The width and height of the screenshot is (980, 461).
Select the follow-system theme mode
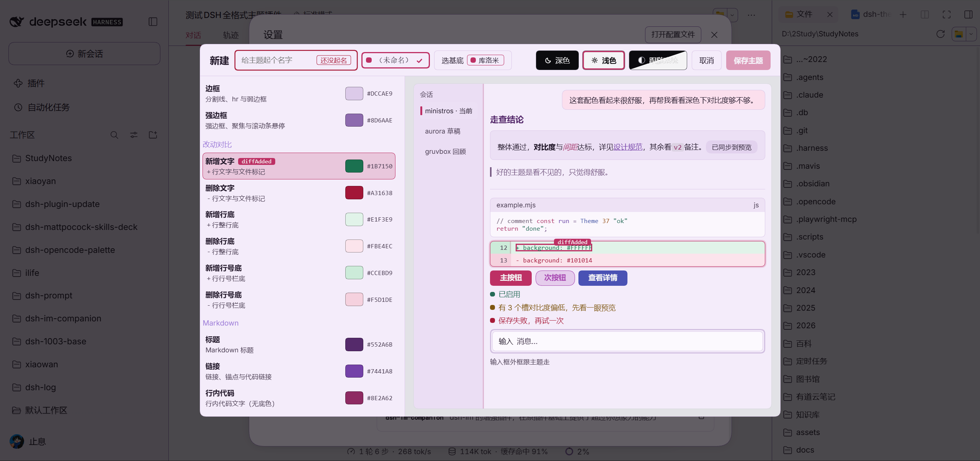tap(658, 60)
